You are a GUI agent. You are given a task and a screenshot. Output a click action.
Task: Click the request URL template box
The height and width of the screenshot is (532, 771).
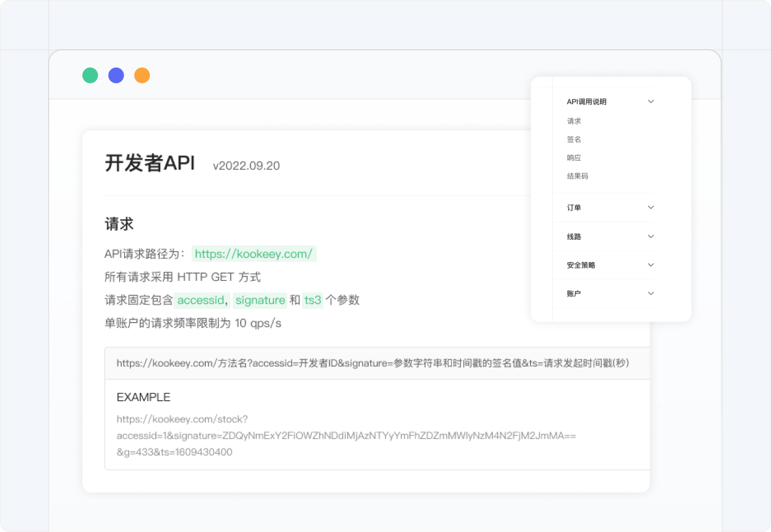point(372,363)
